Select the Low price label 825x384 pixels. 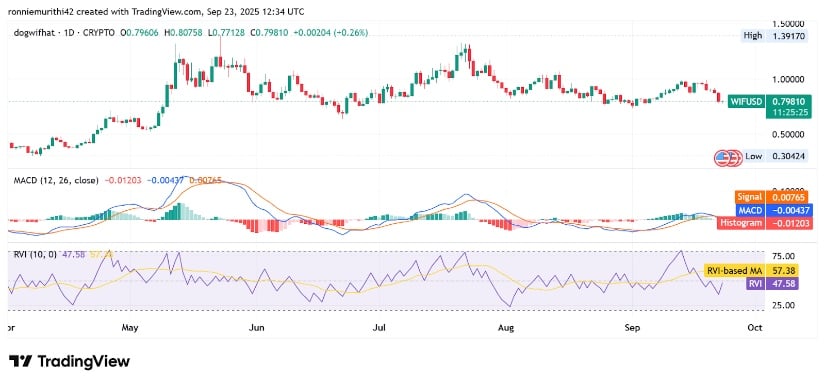click(x=753, y=156)
